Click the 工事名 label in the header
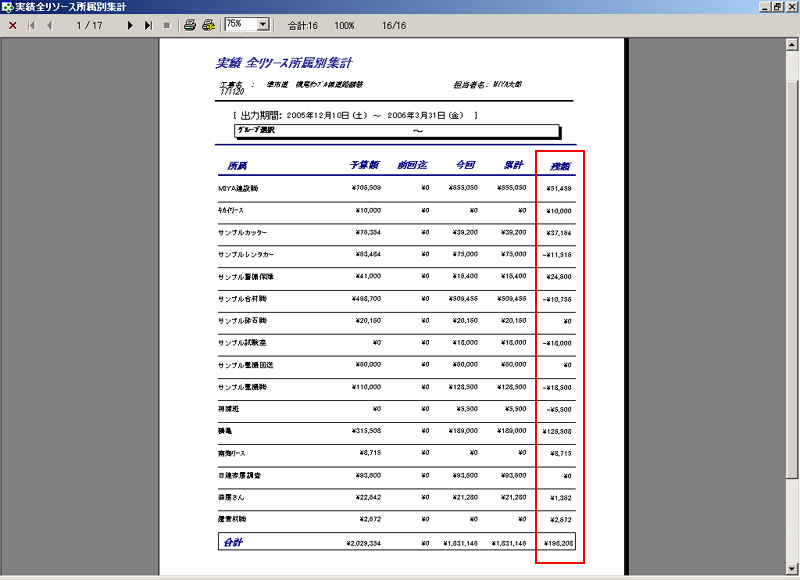The width and height of the screenshot is (800, 580). pyautogui.click(x=232, y=84)
